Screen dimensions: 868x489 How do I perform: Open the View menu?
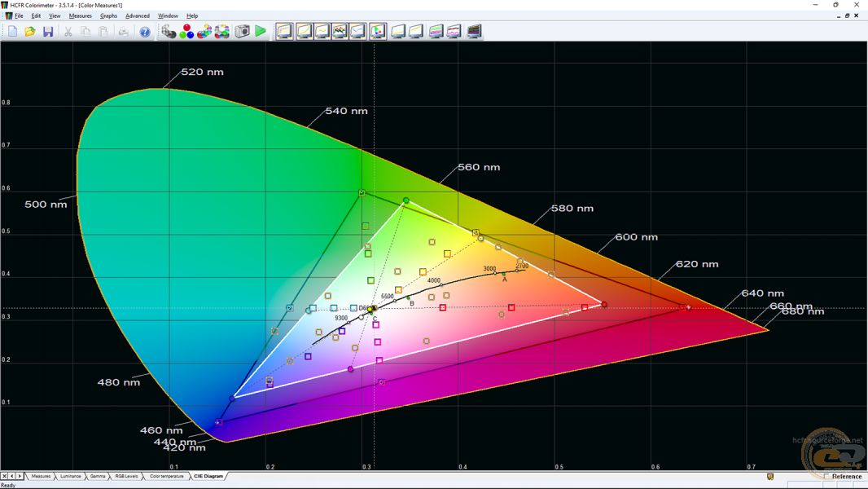pos(55,16)
